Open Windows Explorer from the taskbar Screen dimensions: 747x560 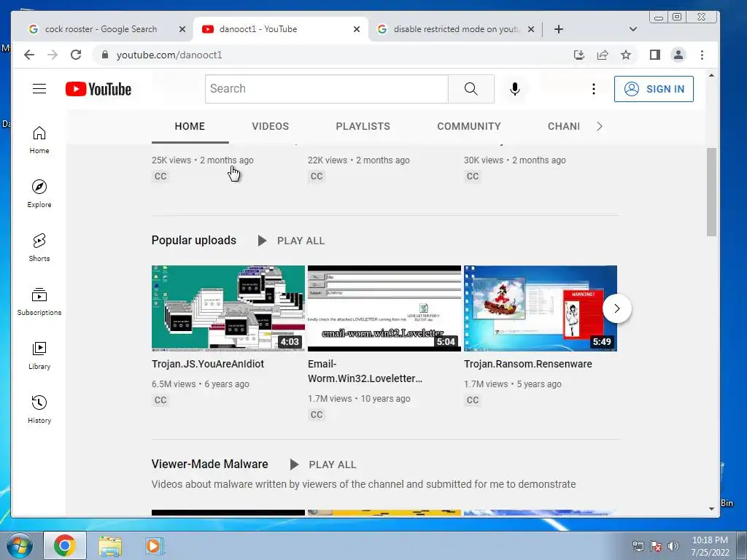click(110, 545)
